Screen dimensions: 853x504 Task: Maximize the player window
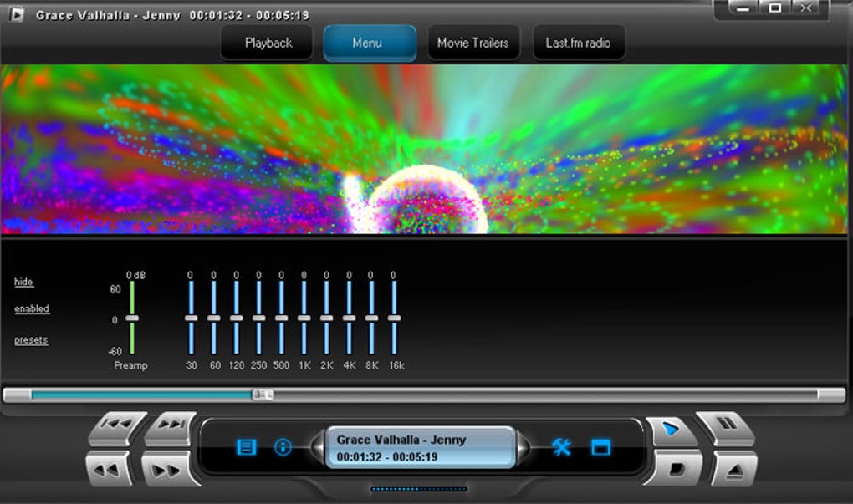[774, 8]
